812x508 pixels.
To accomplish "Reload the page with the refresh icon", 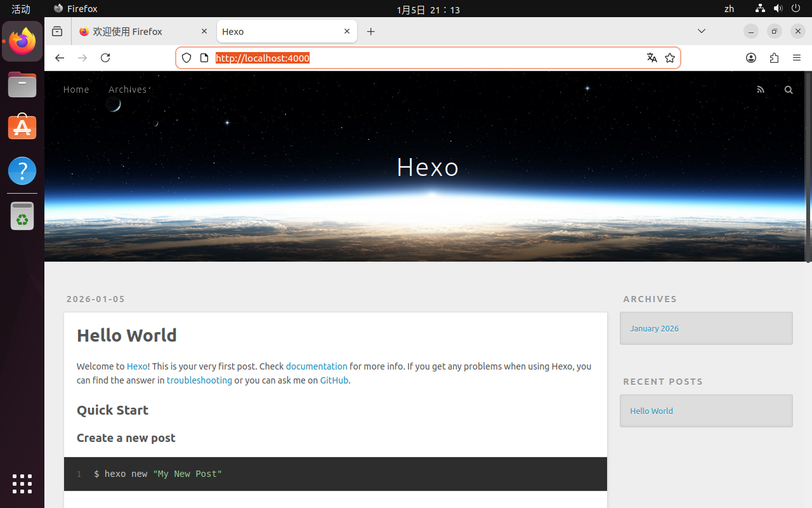I will pyautogui.click(x=105, y=58).
